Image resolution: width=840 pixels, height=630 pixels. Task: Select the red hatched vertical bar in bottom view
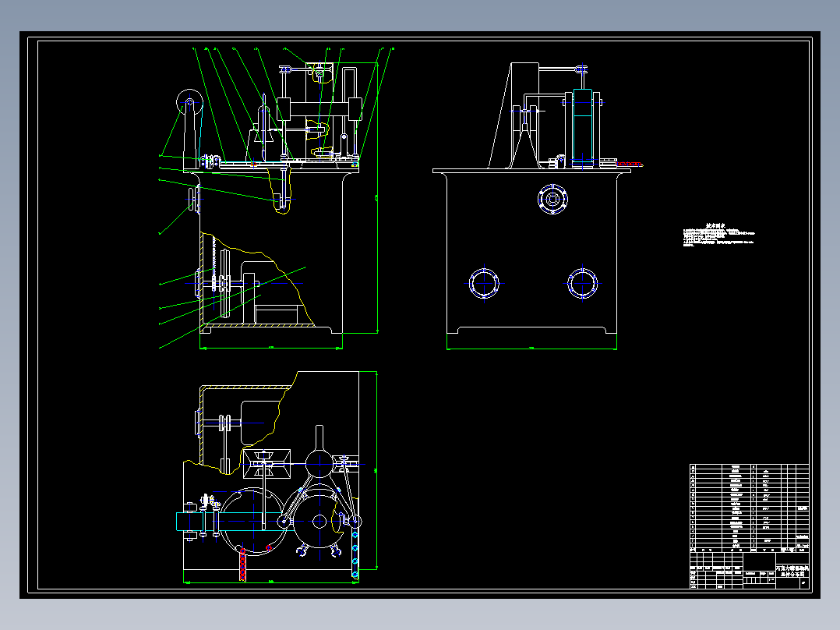(x=242, y=565)
